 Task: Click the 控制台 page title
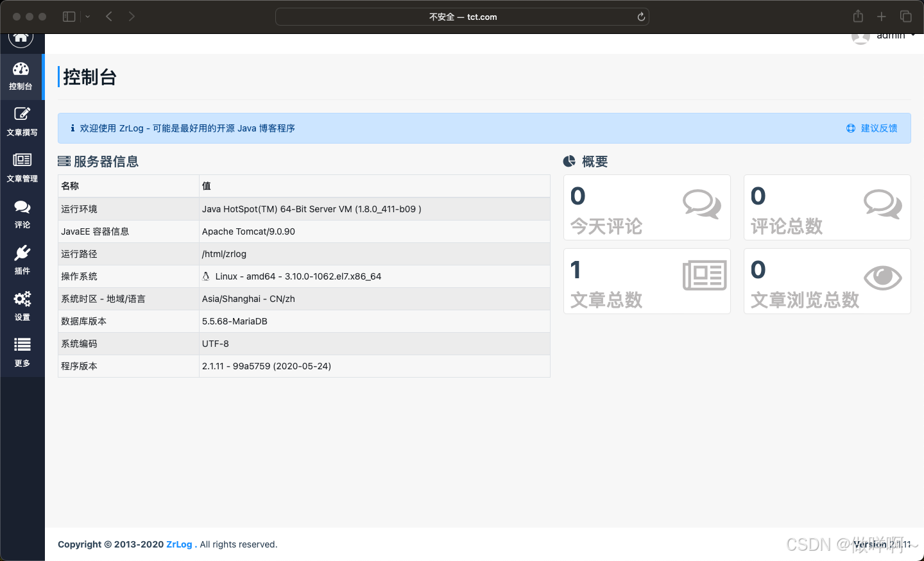(x=90, y=77)
